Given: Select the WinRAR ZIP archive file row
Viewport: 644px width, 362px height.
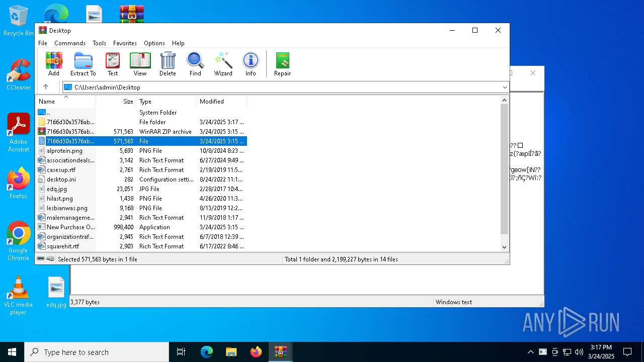Looking at the screenshot, I should click(x=141, y=132).
